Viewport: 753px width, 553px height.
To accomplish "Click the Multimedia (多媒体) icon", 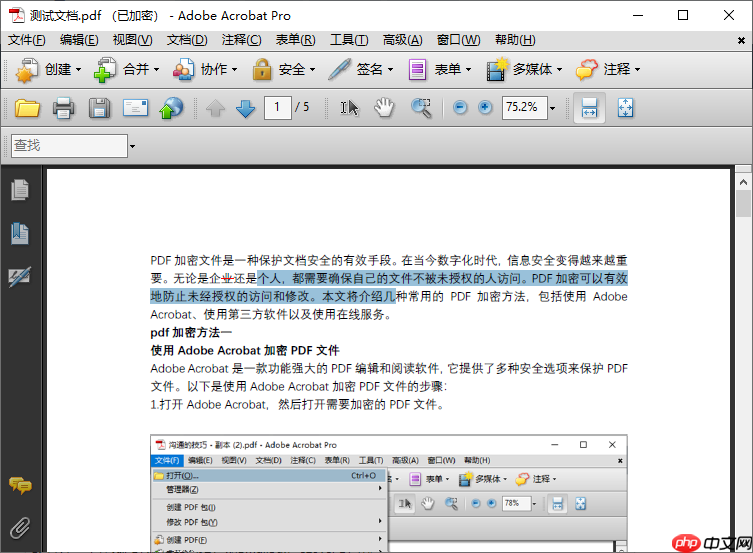I will [497, 70].
